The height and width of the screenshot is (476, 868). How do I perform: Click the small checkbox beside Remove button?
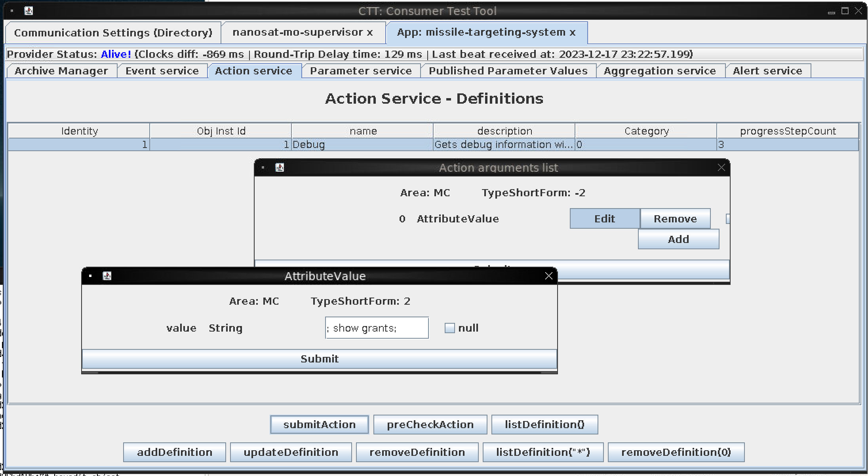click(x=728, y=219)
